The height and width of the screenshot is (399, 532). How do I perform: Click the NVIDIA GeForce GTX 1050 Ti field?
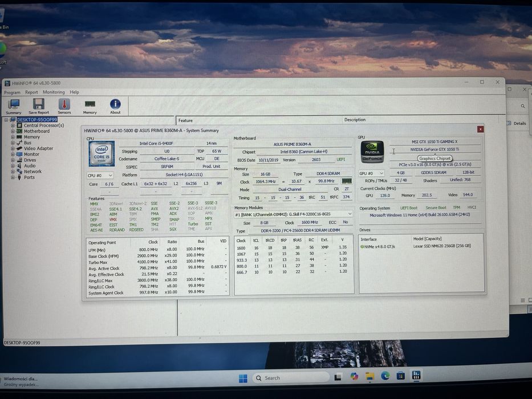pyautogui.click(x=434, y=149)
